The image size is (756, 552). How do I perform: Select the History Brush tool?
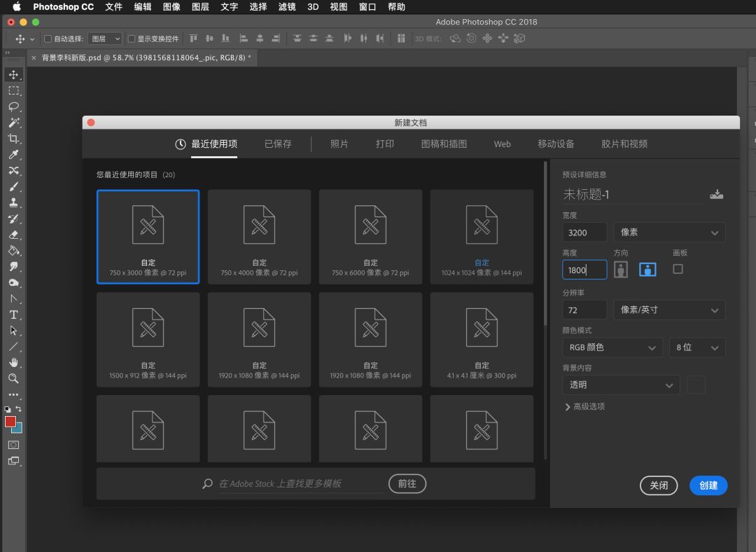click(x=13, y=219)
